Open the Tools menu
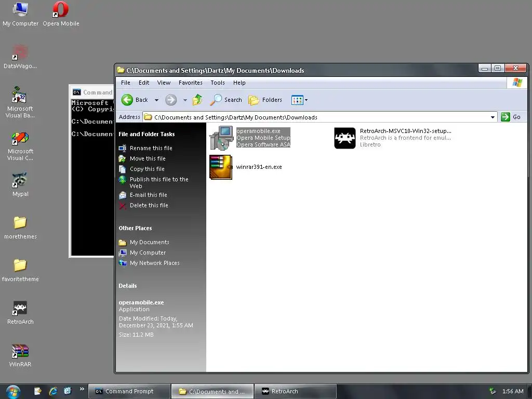The height and width of the screenshot is (399, 532). pyautogui.click(x=218, y=83)
